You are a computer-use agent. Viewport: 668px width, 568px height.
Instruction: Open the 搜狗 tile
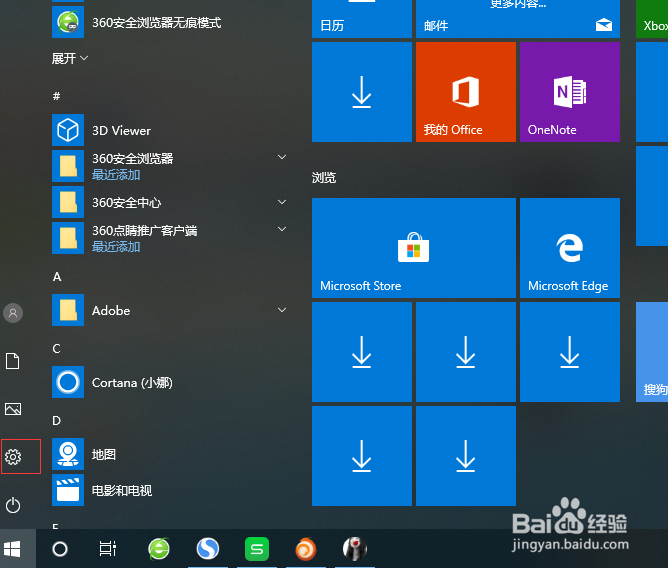pos(652,352)
